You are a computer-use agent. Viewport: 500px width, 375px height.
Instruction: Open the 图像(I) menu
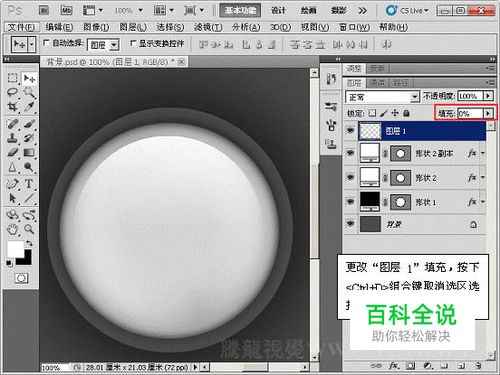click(x=96, y=27)
